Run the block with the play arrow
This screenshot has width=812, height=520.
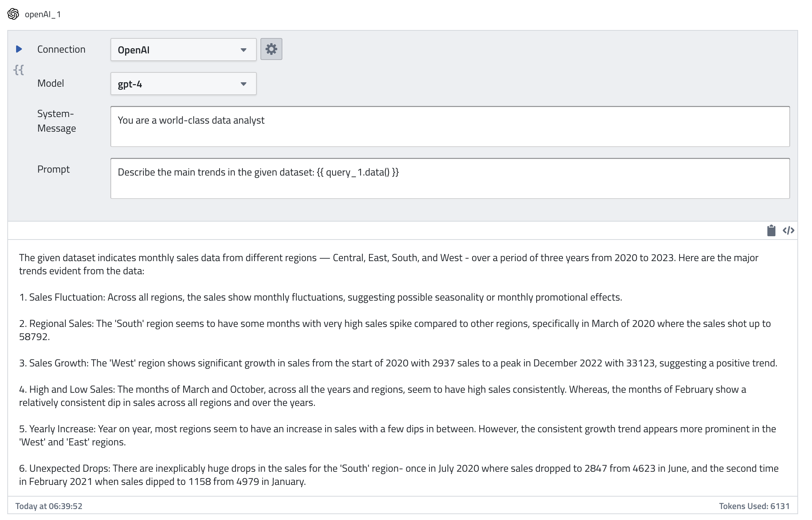[x=19, y=49]
